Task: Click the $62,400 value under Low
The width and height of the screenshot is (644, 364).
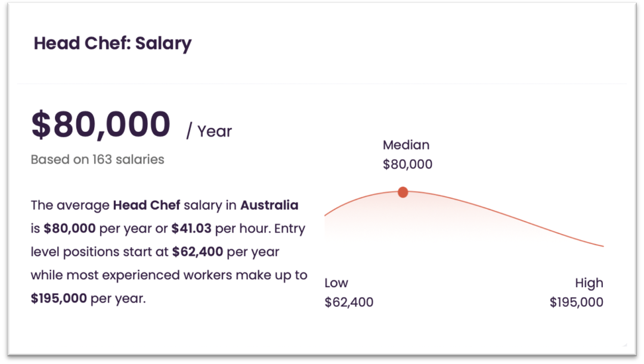Action: (349, 302)
